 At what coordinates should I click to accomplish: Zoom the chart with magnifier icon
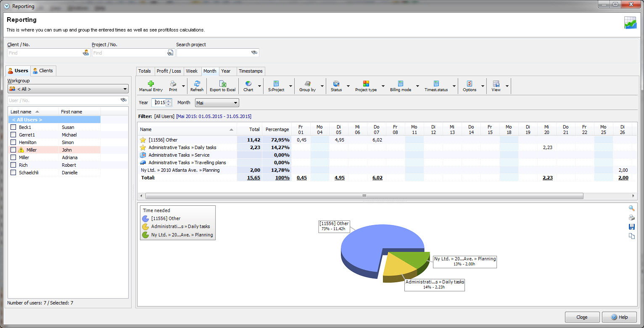point(631,208)
